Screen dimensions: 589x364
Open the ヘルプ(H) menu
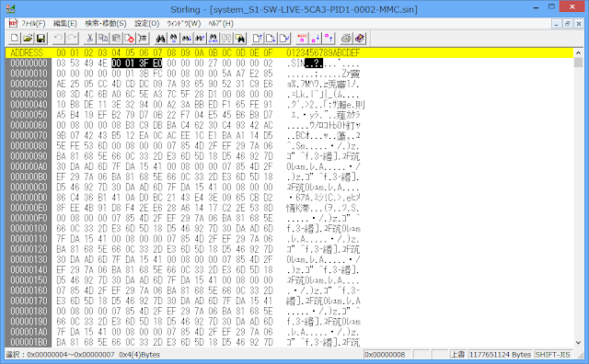221,24
